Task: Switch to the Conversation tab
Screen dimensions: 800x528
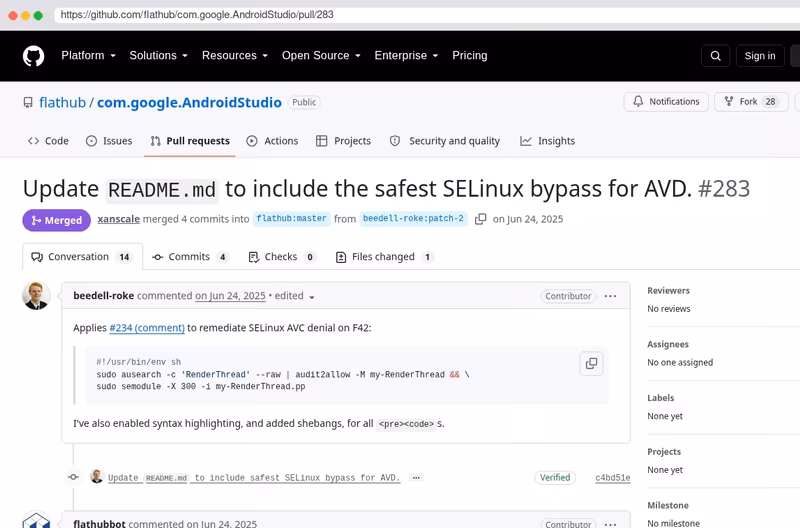Action: 82,257
